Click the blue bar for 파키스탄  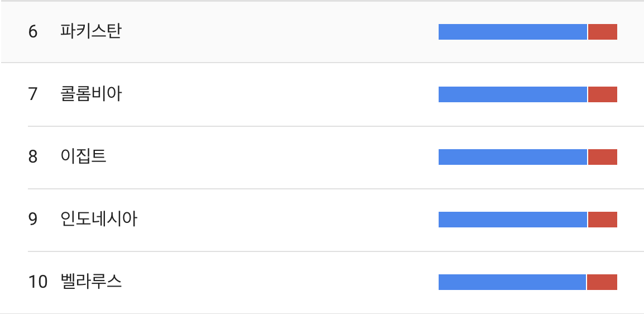tap(512, 32)
